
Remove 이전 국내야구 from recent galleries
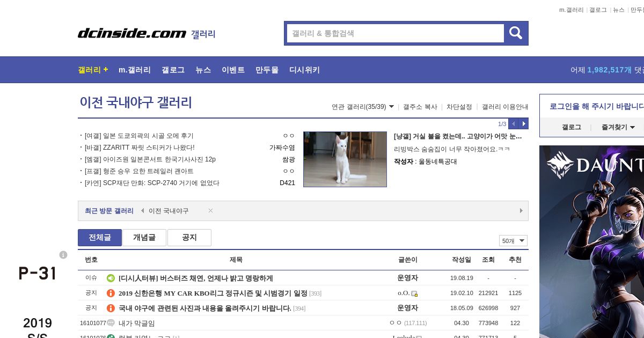coord(210,211)
